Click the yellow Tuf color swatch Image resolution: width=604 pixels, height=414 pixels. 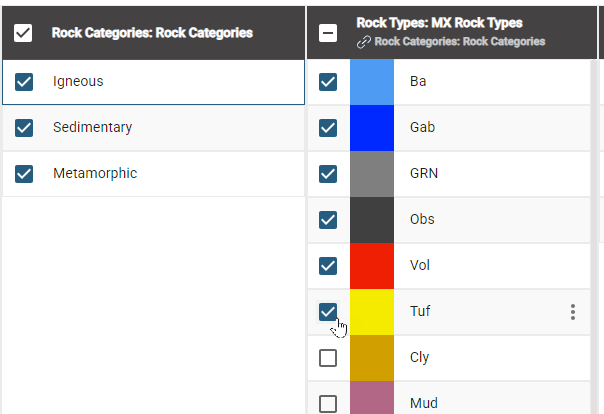[372, 312]
